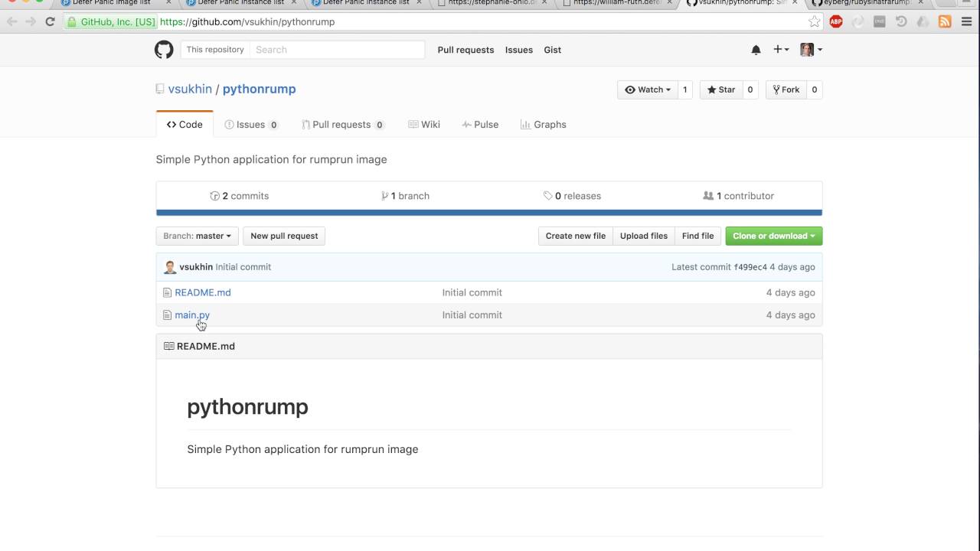Fork the pythonrump repository
This screenshot has height=551, width=980.
click(x=786, y=90)
